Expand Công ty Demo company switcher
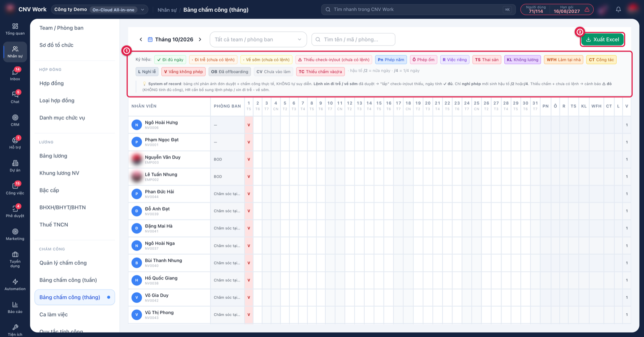The height and width of the screenshot is (337, 644). pos(99,10)
